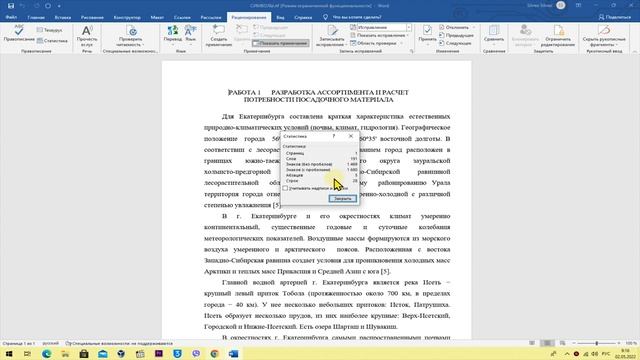Click the accessibility status in status bar
This screenshot has height=360, width=640.
point(119,343)
